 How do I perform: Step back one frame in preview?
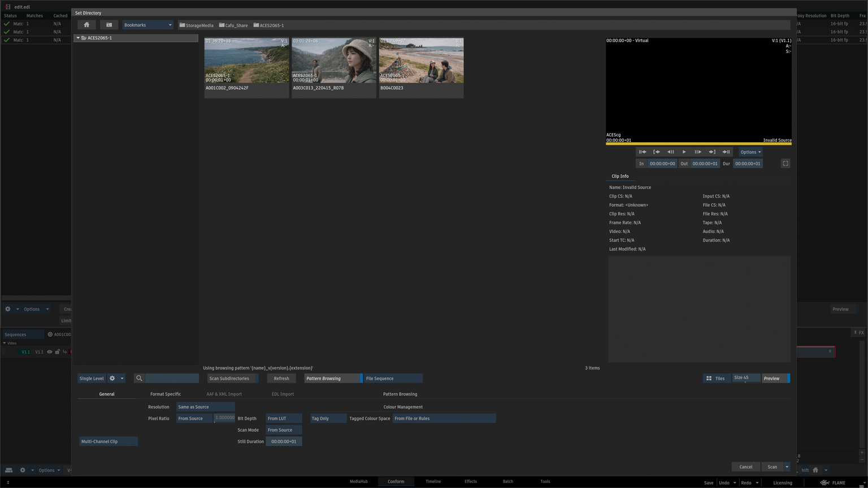click(670, 152)
